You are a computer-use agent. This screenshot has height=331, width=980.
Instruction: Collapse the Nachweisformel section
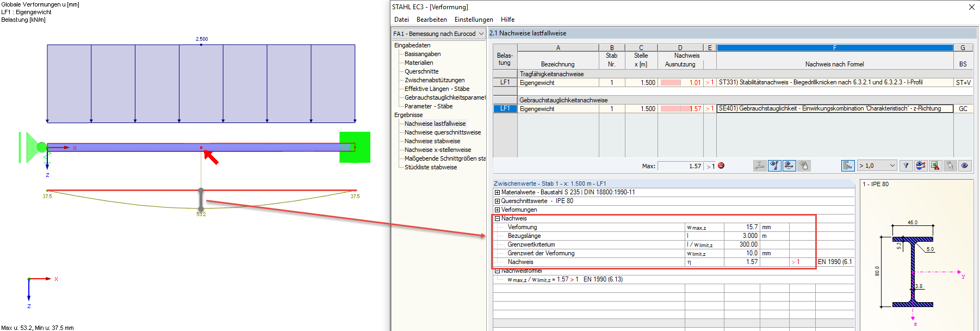pyautogui.click(x=497, y=271)
